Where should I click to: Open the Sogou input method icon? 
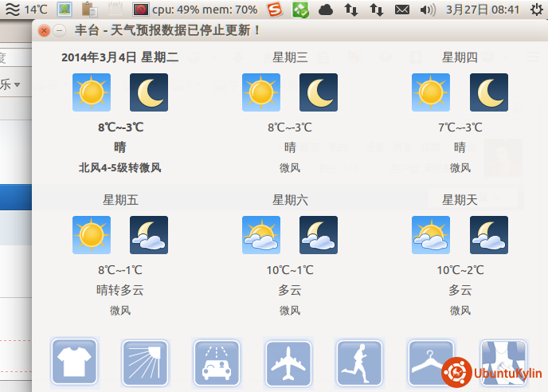coord(274,10)
